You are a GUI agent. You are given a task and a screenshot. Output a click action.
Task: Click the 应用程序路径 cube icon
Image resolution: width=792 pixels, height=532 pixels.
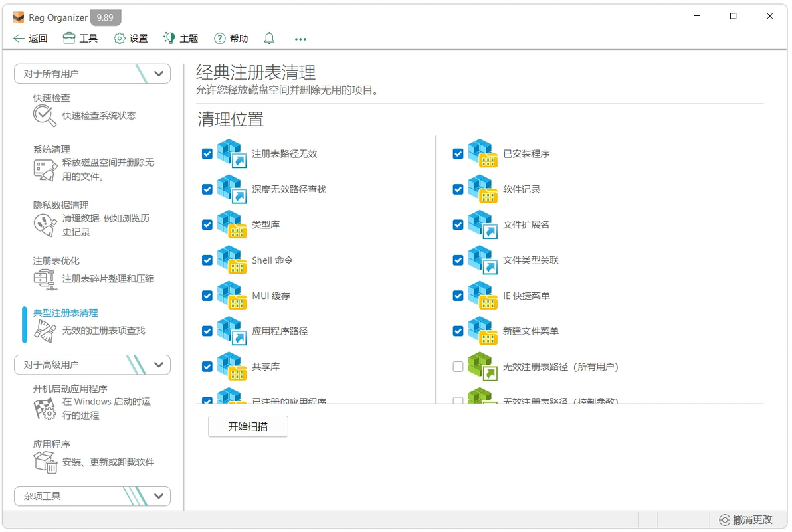(232, 331)
